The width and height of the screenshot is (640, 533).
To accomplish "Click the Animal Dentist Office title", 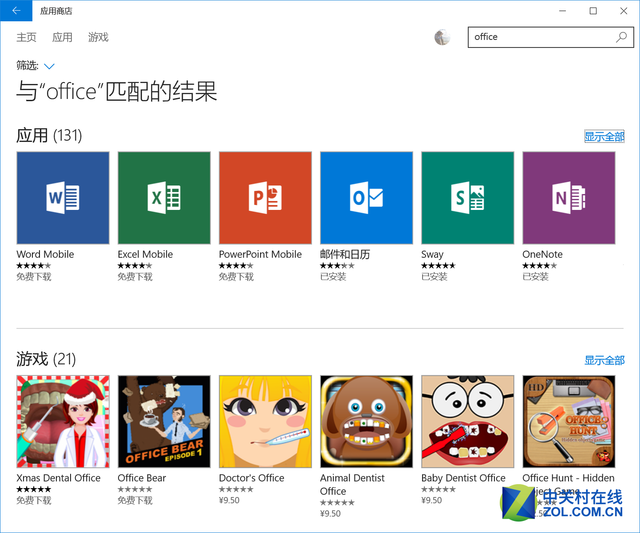I will [352, 484].
